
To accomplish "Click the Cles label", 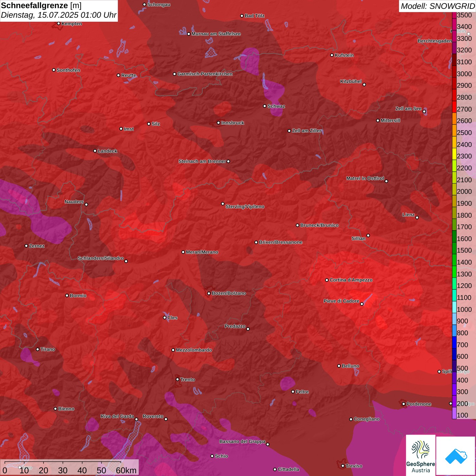I will point(172,318).
